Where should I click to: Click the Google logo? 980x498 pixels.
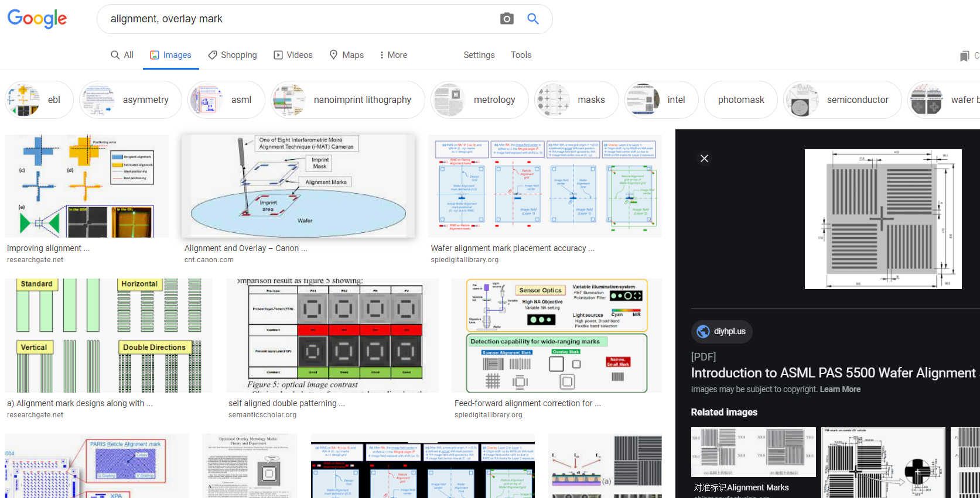pyautogui.click(x=37, y=19)
